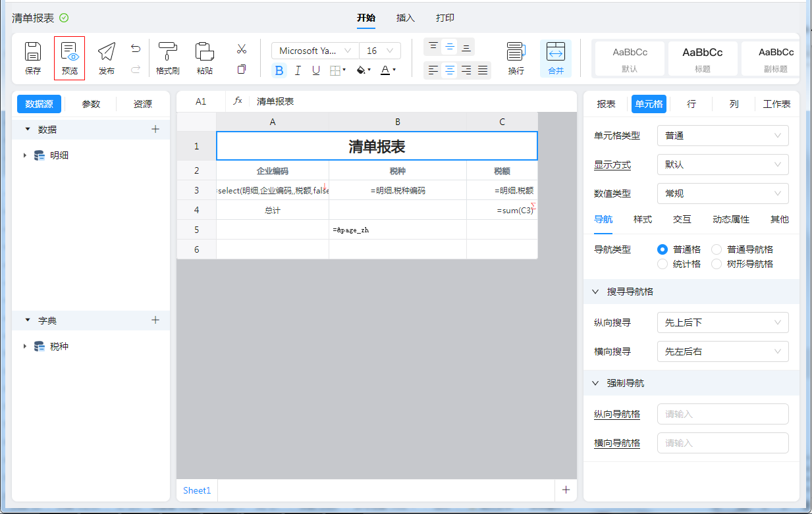
Task: Select the 树形导航格 radio option
Action: [x=717, y=264]
